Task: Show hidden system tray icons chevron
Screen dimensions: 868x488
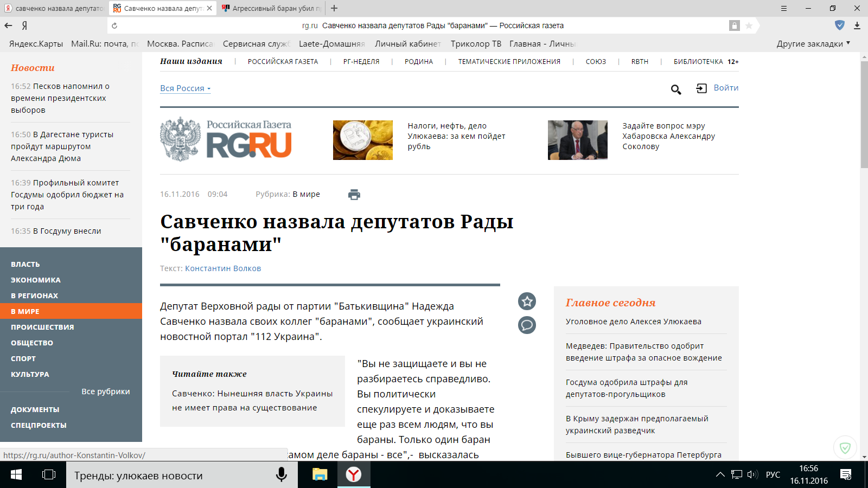Action: [x=720, y=475]
